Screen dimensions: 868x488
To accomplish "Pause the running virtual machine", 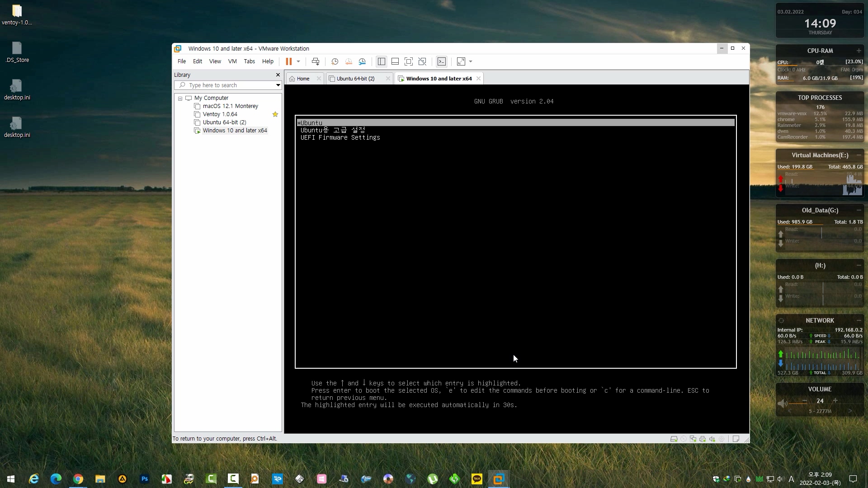I will (x=288, y=61).
